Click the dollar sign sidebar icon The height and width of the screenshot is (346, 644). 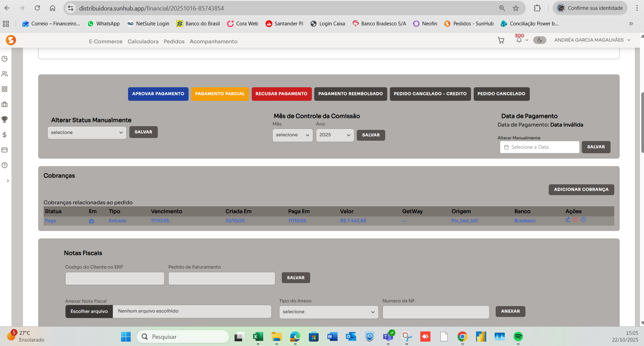coord(5,135)
